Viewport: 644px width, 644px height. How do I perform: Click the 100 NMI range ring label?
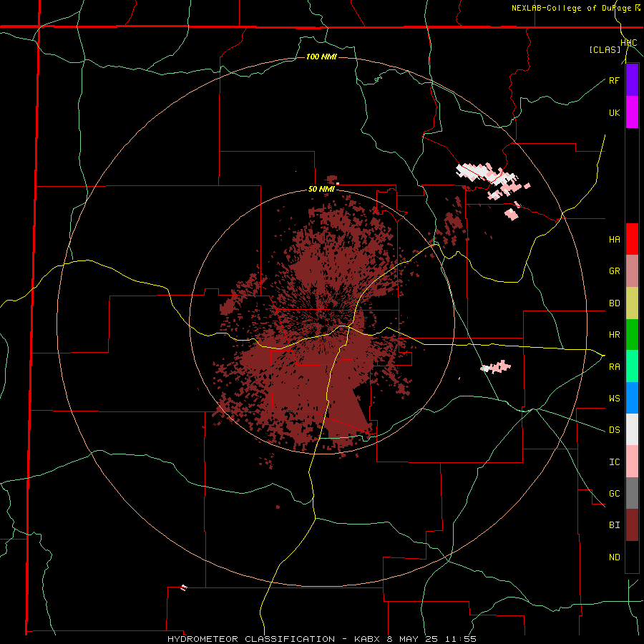(321, 57)
